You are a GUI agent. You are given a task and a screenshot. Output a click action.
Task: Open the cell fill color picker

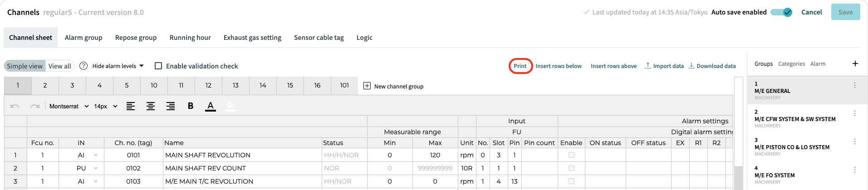tap(230, 106)
